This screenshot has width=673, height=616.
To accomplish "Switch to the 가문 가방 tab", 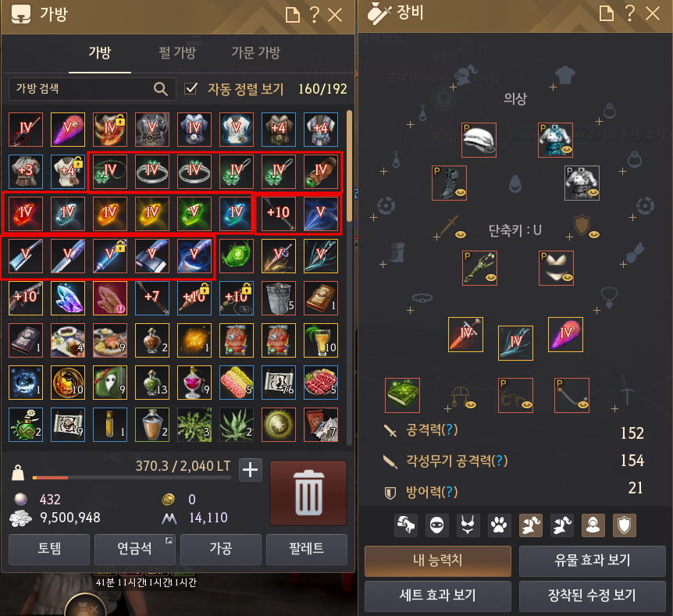I will [256, 53].
